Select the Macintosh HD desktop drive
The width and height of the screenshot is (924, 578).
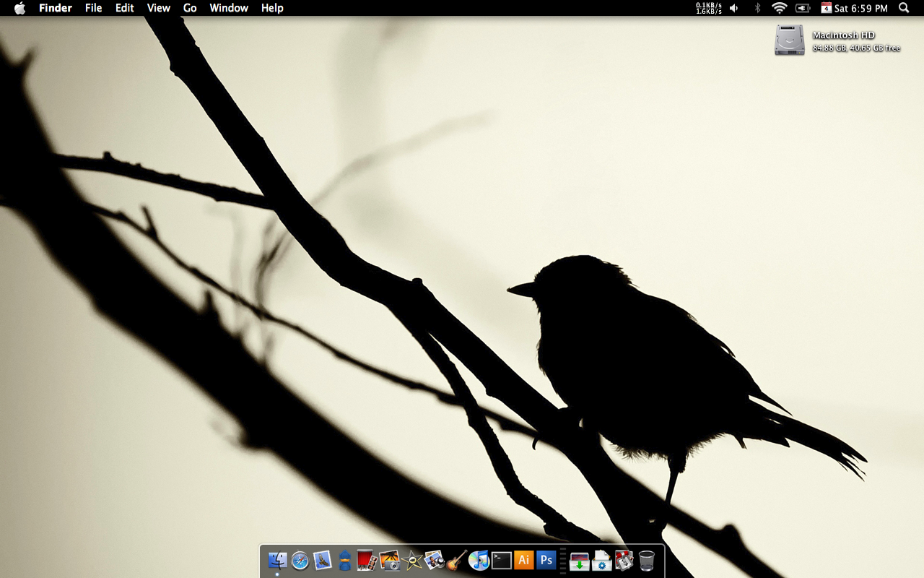[x=790, y=40]
